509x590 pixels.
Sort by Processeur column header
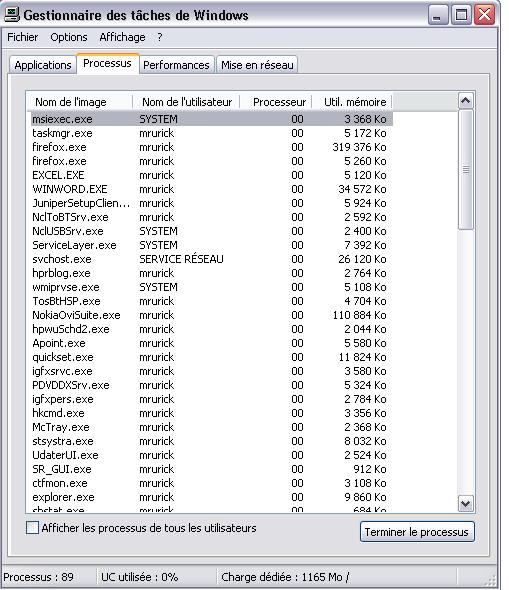click(277, 102)
